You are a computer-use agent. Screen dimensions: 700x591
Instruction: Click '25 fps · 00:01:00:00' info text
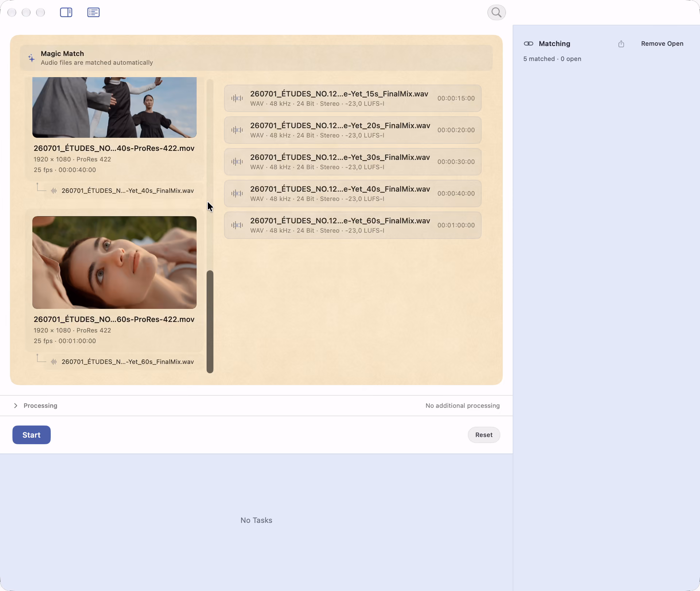[65, 341]
